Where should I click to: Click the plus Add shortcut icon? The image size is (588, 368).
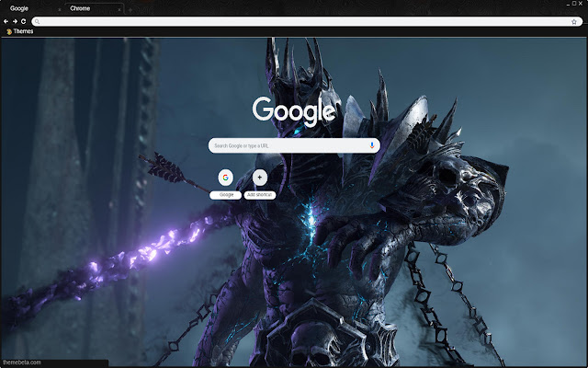click(x=259, y=178)
